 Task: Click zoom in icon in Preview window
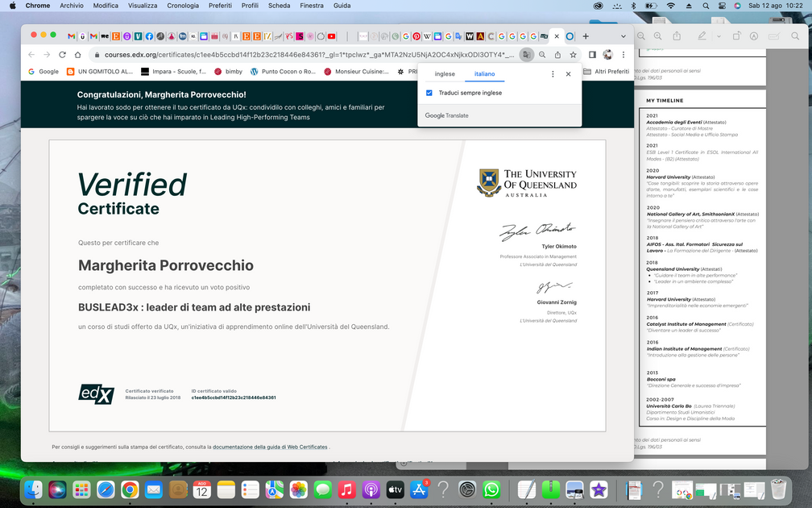(x=657, y=36)
